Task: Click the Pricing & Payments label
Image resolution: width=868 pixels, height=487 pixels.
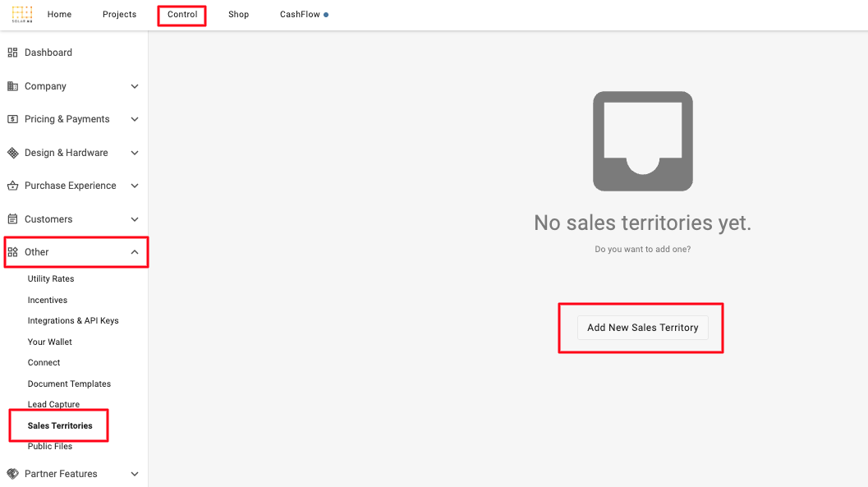Action: click(x=67, y=119)
